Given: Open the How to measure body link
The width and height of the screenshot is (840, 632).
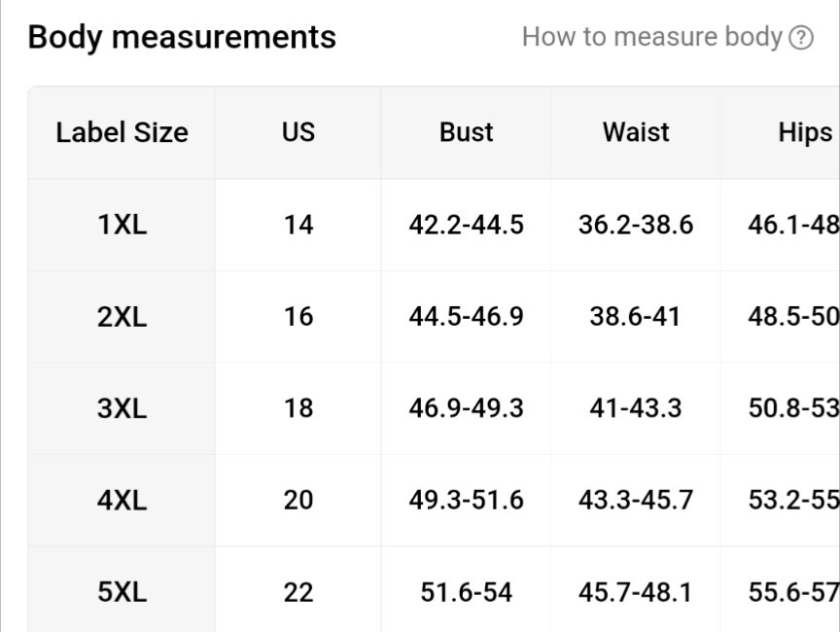Looking at the screenshot, I should (652, 37).
